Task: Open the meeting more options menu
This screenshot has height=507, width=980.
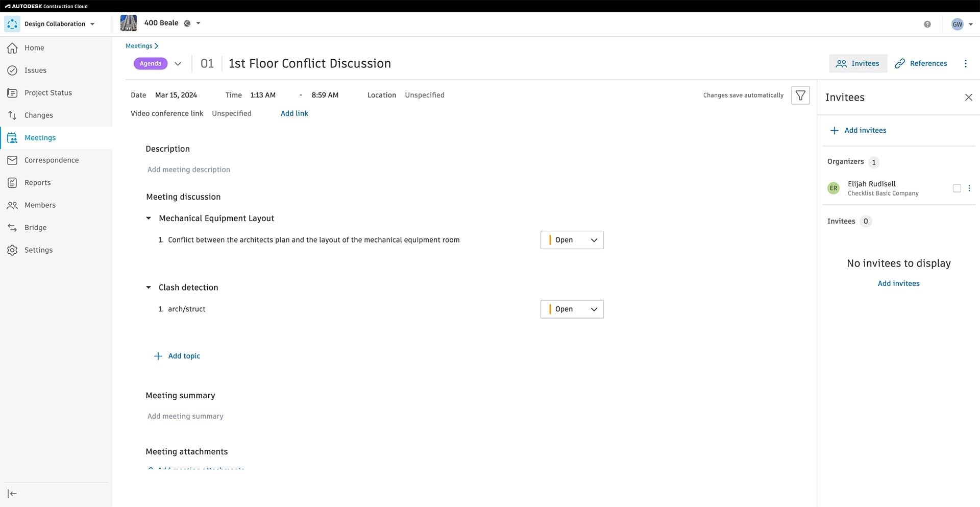Action: pos(965,63)
